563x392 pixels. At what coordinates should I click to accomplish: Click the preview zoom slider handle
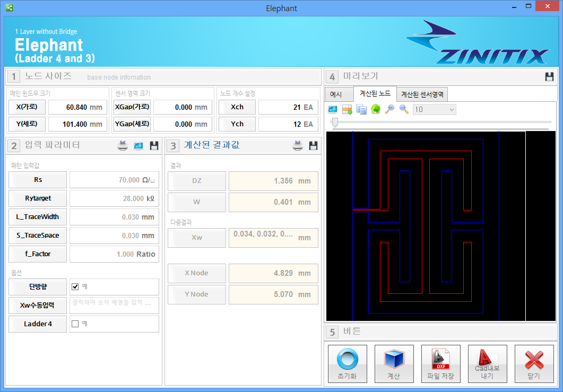point(335,123)
